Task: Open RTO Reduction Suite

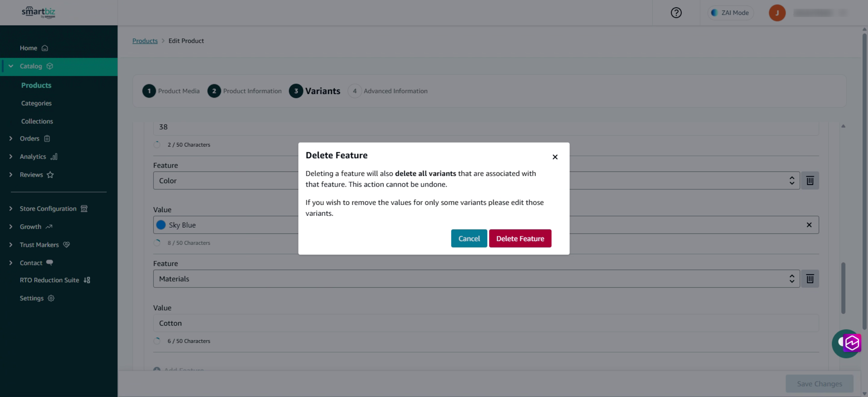Action: tap(55, 280)
